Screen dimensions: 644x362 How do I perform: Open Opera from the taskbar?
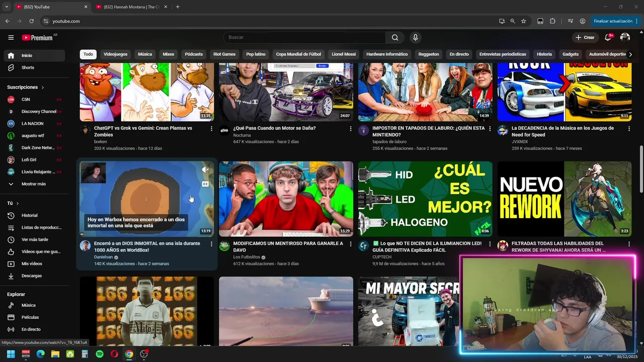(114, 354)
